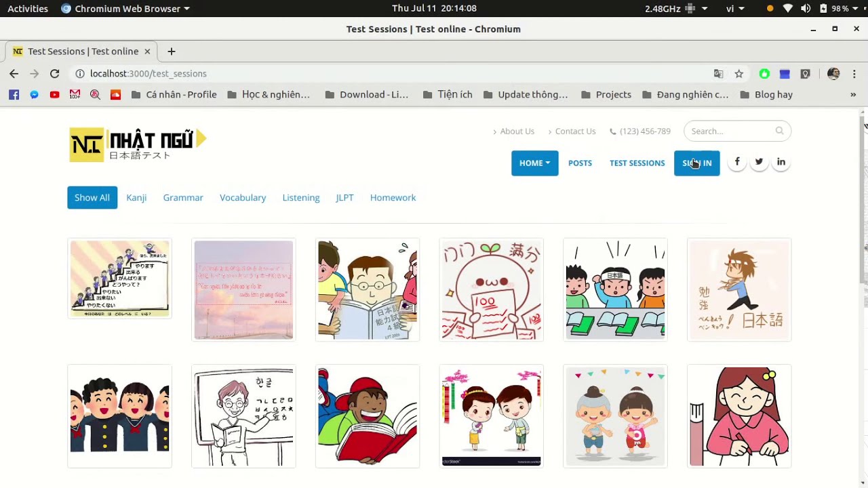Screen dimensions: 868x488
Task: Open the YouTube bookmark icon
Action: [54, 95]
